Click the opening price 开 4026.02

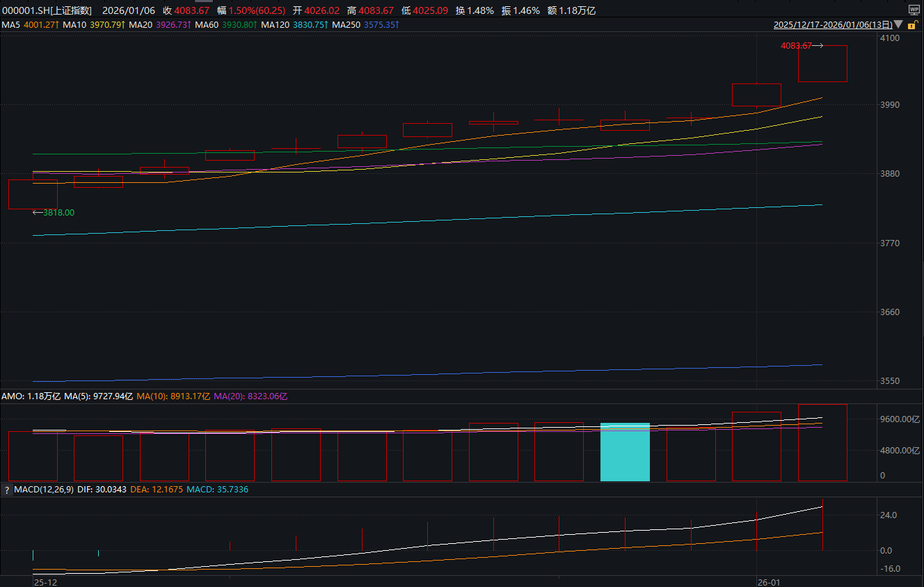(x=317, y=10)
